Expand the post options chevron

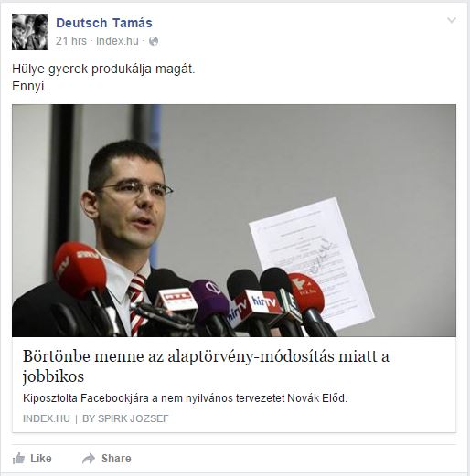[452, 20]
